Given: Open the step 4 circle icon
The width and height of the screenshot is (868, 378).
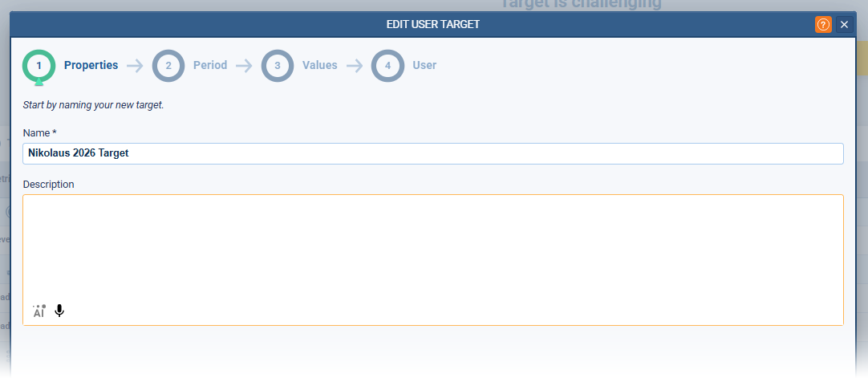Looking at the screenshot, I should [x=387, y=66].
